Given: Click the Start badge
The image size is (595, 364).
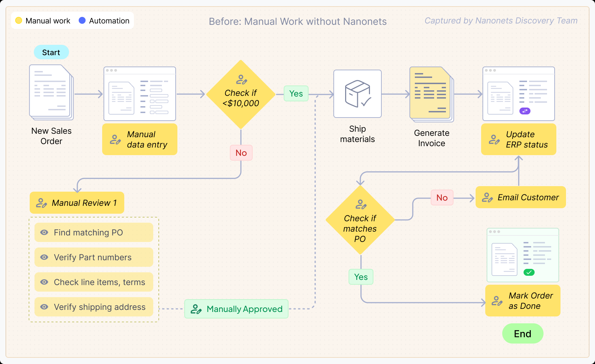Looking at the screenshot, I should (x=51, y=52).
